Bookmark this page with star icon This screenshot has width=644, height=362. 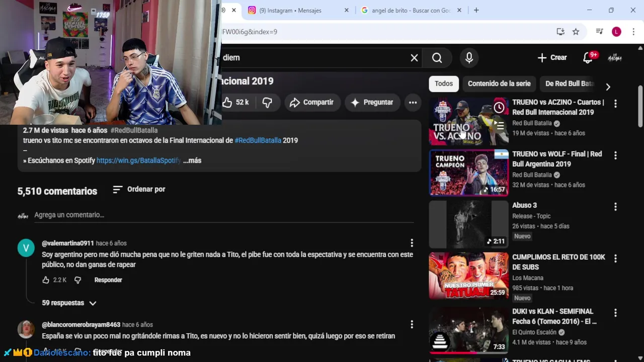[x=576, y=32]
